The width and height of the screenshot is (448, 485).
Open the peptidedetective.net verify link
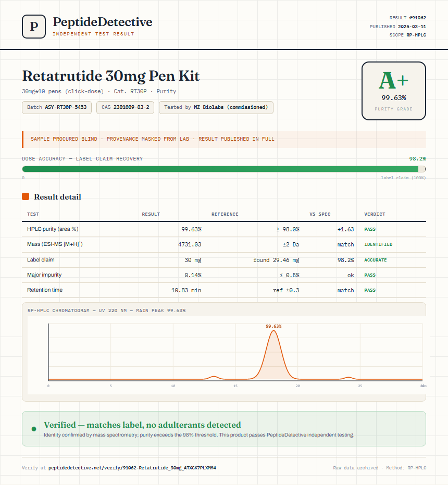tap(132, 468)
